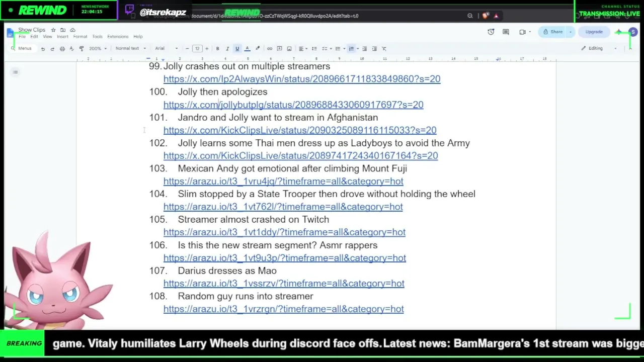Open the Edit menu

click(34, 37)
